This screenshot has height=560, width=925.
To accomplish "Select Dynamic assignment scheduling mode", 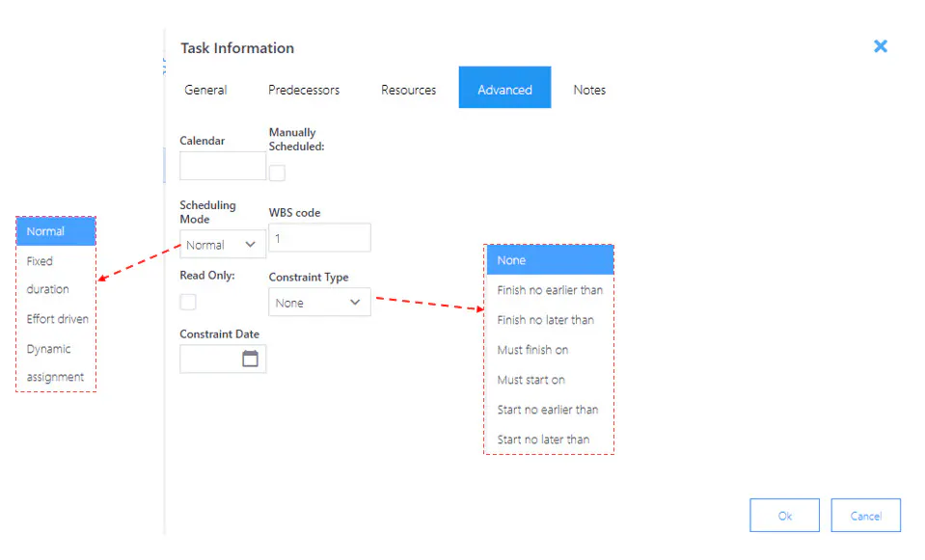I will (56, 362).
